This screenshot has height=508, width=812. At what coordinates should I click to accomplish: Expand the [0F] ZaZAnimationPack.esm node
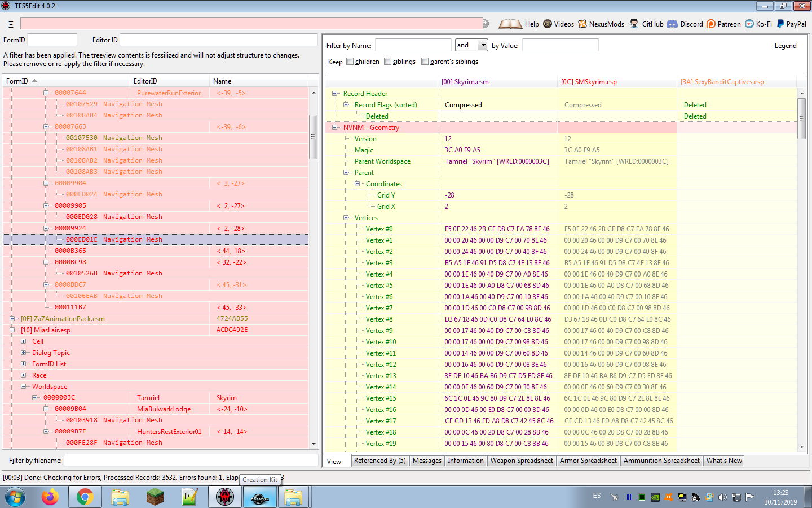[12, 319]
